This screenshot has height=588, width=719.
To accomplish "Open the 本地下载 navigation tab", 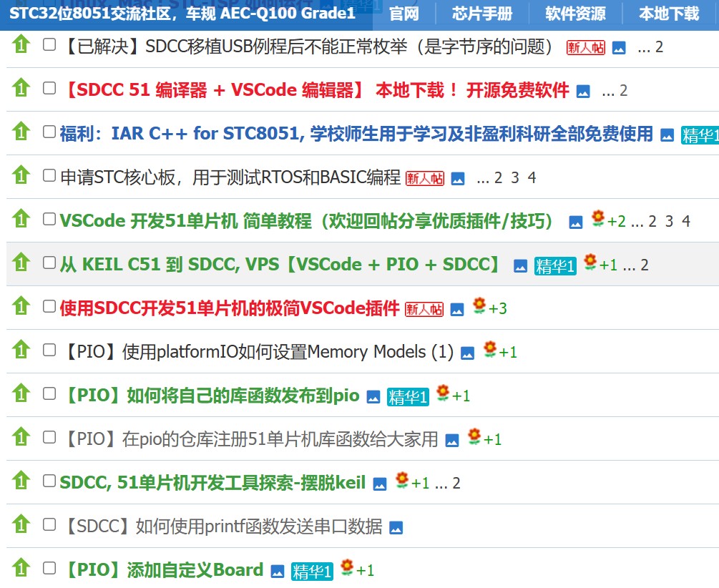I will point(669,14).
